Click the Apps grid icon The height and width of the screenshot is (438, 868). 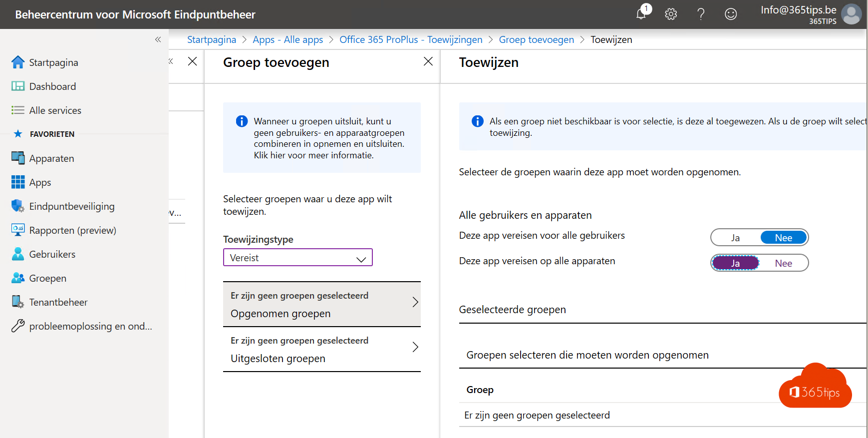(18, 182)
